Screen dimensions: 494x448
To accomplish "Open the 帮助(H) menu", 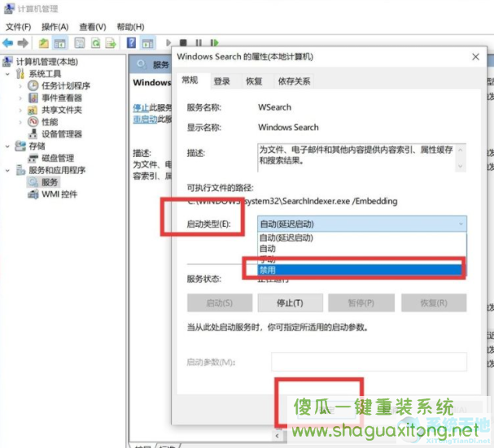I will coord(130,27).
